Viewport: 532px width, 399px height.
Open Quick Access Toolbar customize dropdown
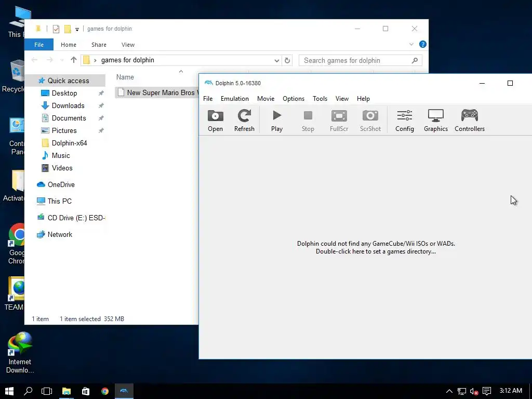pos(77,29)
